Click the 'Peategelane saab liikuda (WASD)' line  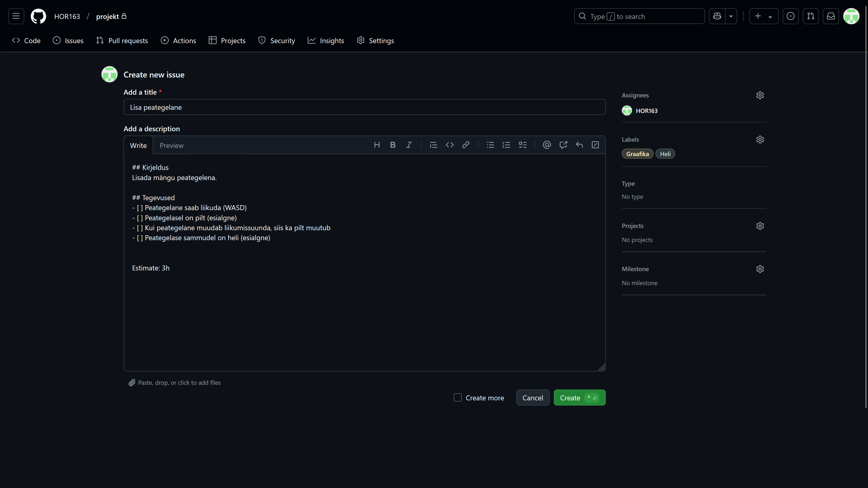click(x=189, y=208)
